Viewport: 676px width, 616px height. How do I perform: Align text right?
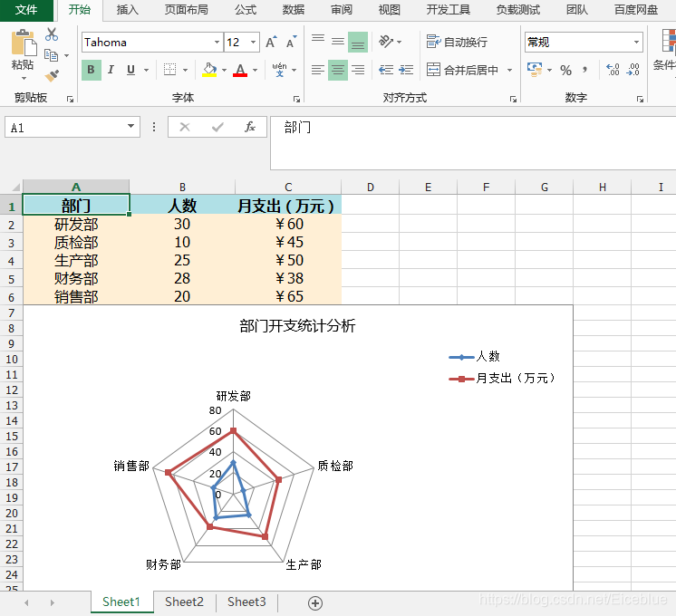click(358, 70)
